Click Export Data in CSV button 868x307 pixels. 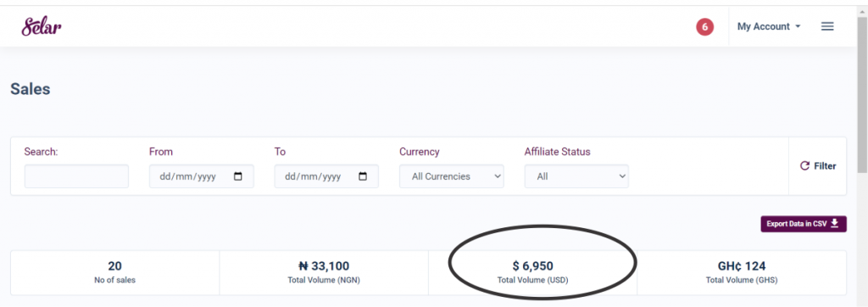coord(804,224)
